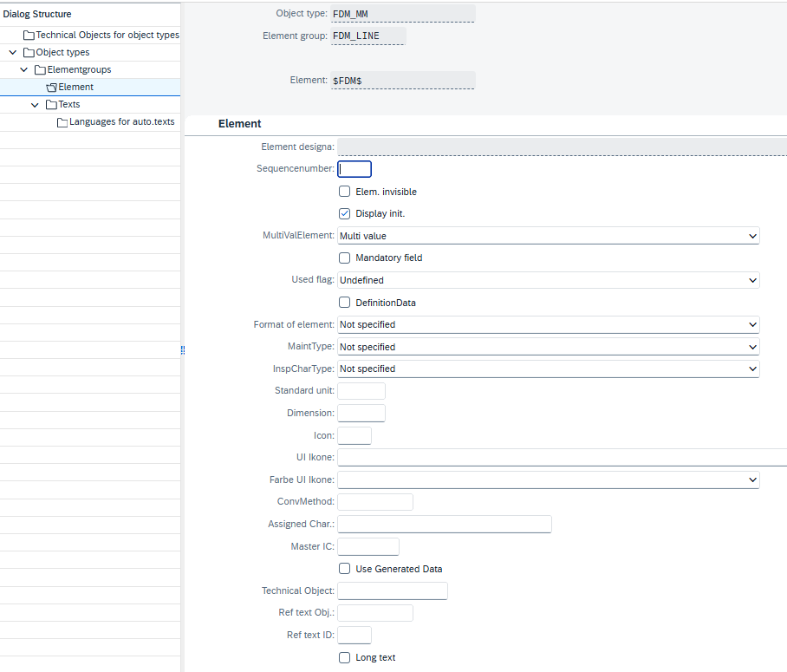The width and height of the screenshot is (787, 672).
Task: Select Languages for auto.texts tree entry
Action: tap(121, 122)
